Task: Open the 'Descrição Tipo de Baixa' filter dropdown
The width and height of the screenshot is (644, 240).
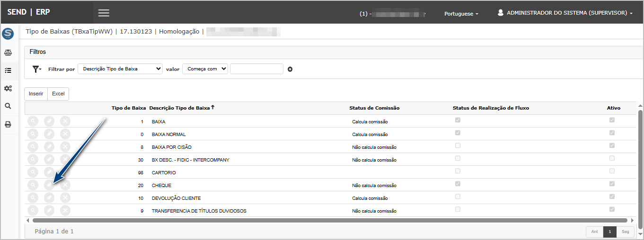Action: (120, 69)
